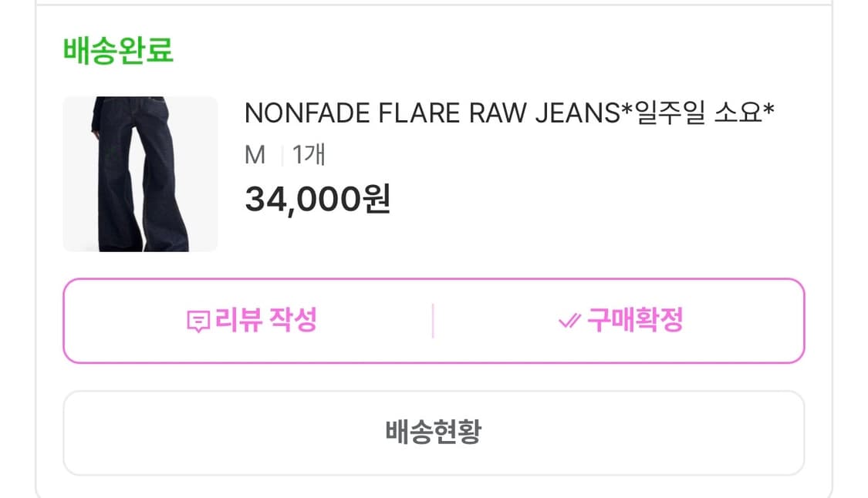Click the green 배송완료 status label
This screenshot has width=868, height=498.
coord(118,50)
